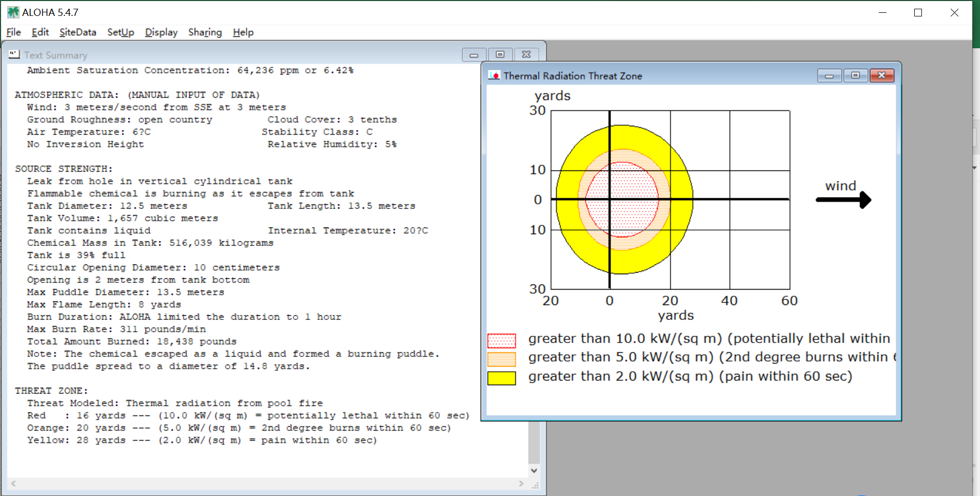Click the "SOURCE STRENGTH:" heading text
The image size is (980, 496).
click(64, 169)
